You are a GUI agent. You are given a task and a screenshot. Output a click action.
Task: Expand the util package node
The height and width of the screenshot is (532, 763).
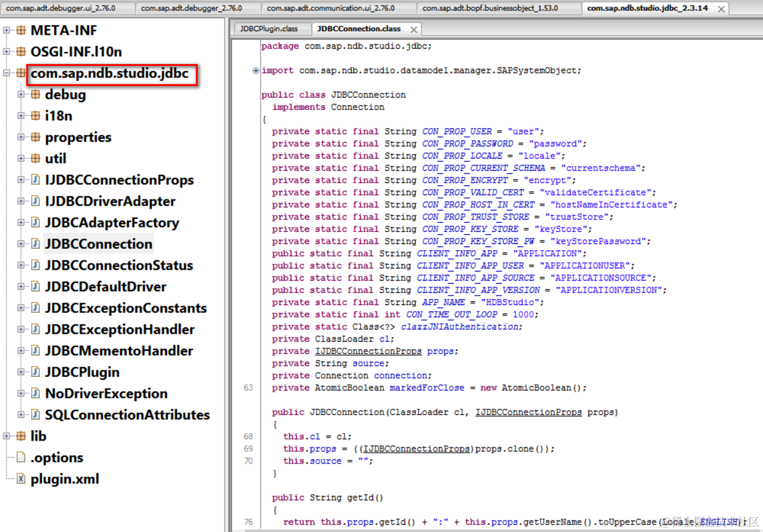[x=21, y=159]
